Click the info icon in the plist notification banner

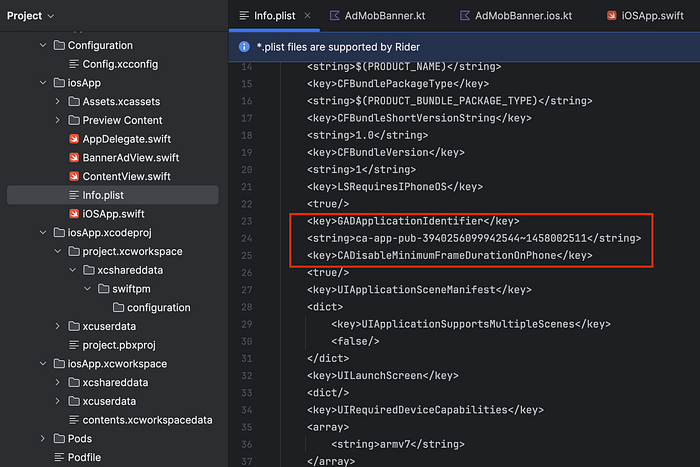244,46
